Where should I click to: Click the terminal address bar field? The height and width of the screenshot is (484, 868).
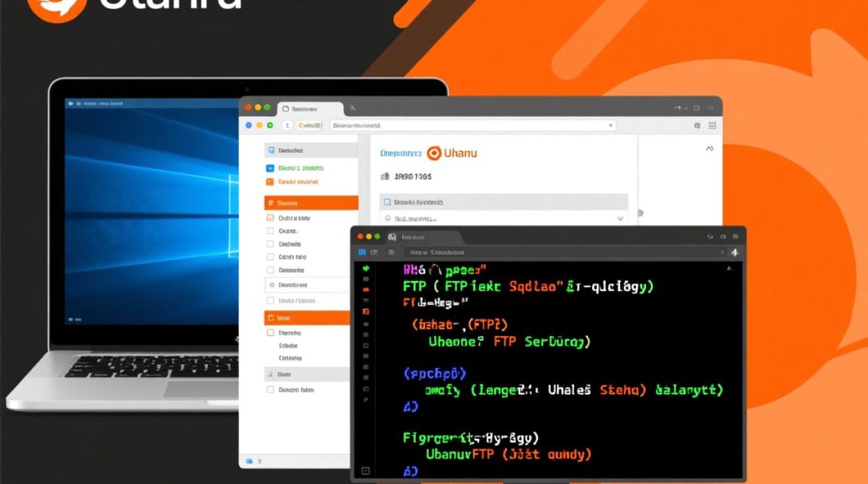click(x=562, y=252)
